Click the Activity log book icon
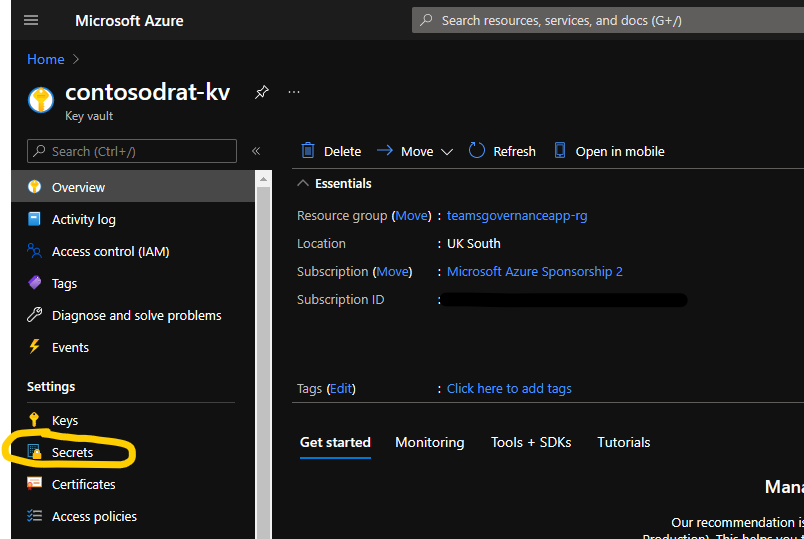Image resolution: width=804 pixels, height=539 pixels. point(34,219)
